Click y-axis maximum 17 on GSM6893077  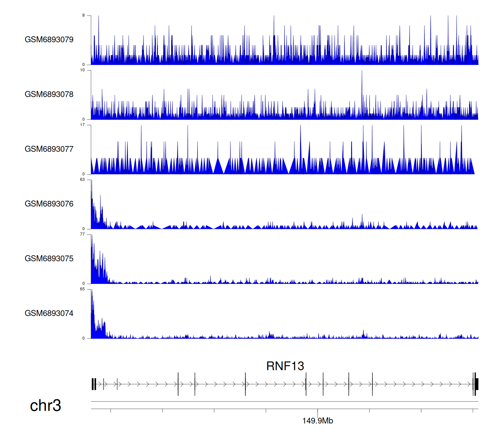[82, 125]
